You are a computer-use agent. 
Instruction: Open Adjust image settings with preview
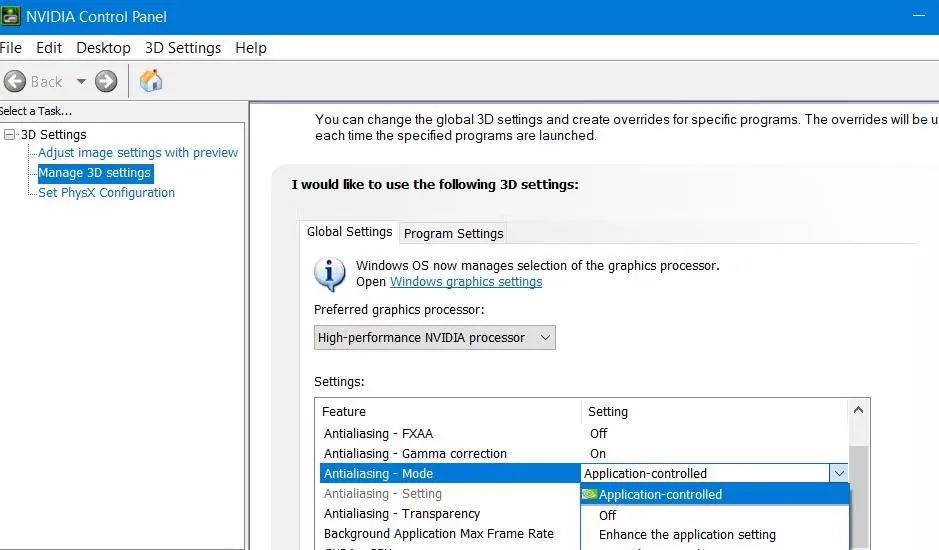click(x=138, y=153)
